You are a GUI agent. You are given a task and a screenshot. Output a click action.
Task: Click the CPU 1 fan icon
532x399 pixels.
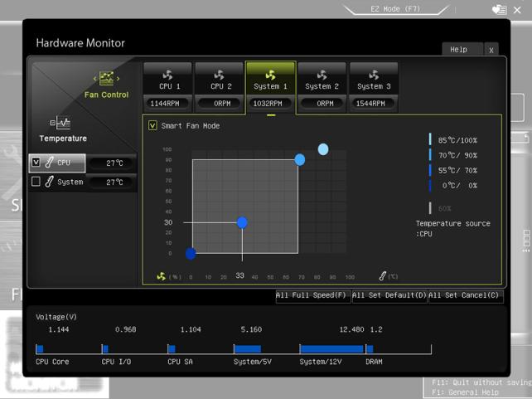tap(167, 75)
